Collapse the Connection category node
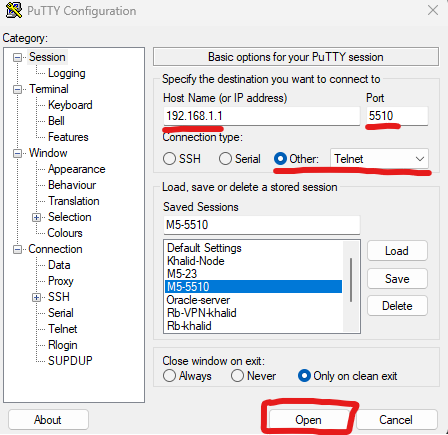448x435 pixels. point(17,250)
